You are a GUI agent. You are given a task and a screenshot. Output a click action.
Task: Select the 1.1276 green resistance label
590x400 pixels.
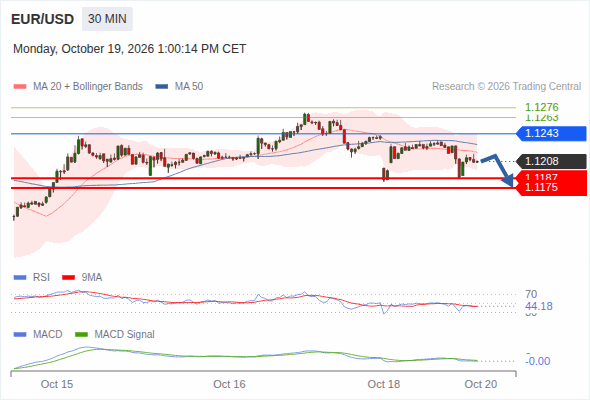(x=542, y=107)
